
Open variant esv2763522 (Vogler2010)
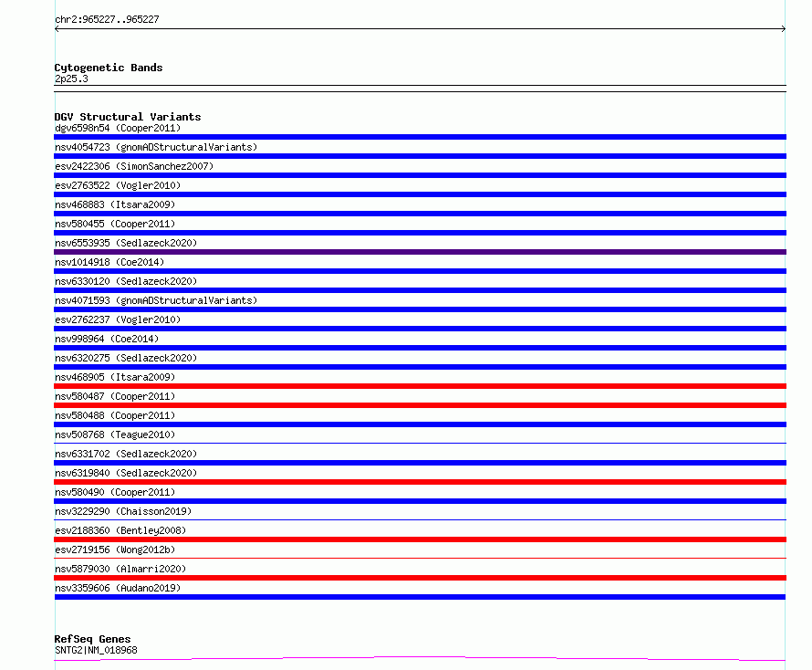click(118, 185)
